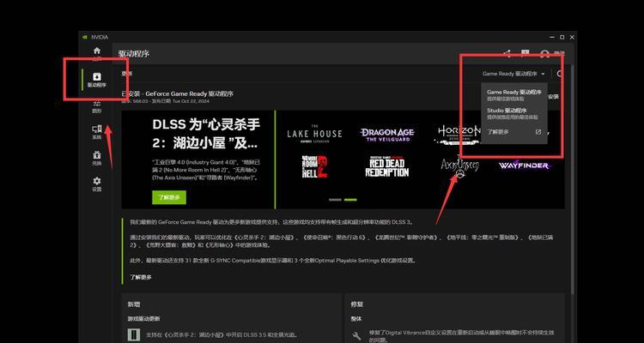
Task: Open the 图形 (Graphics) sidebar section
Action: pyautogui.click(x=96, y=106)
